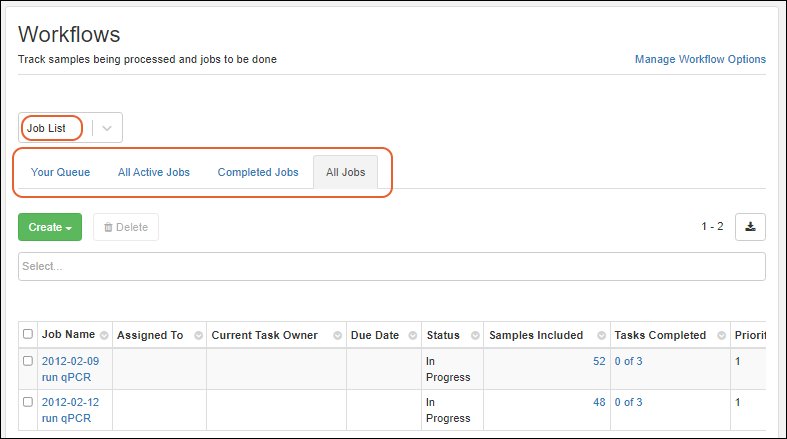Switch to the Your Queue tab
This screenshot has width=787, height=439.
click(x=60, y=172)
